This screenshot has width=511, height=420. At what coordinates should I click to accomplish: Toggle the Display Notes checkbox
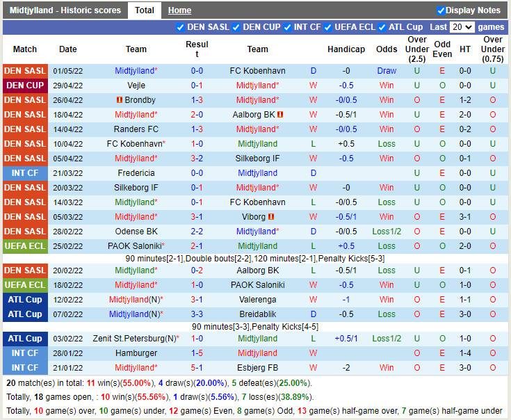[x=441, y=10]
